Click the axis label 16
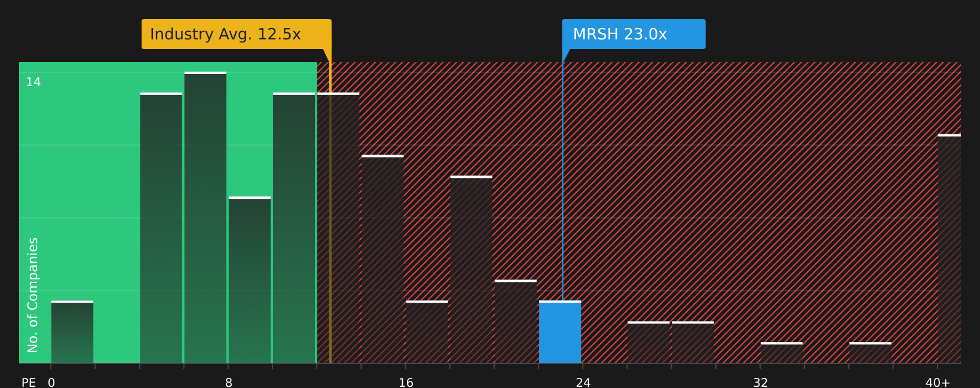This screenshot has width=980, height=388. (406, 383)
